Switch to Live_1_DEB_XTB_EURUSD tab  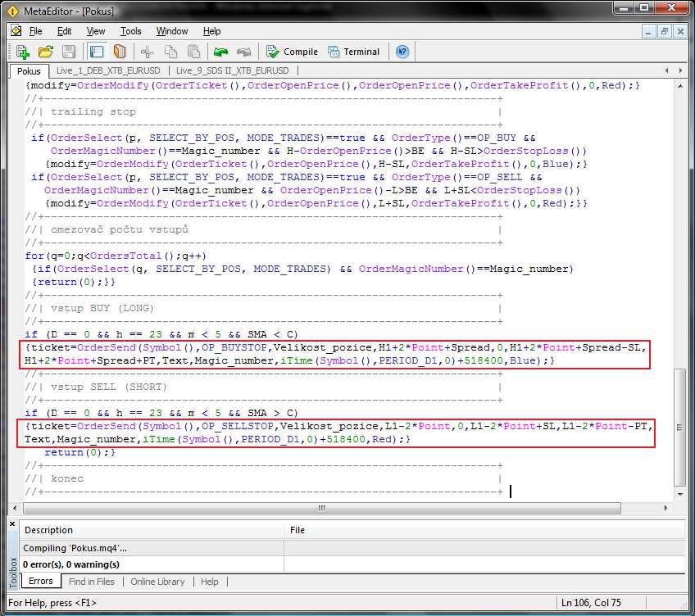point(108,70)
